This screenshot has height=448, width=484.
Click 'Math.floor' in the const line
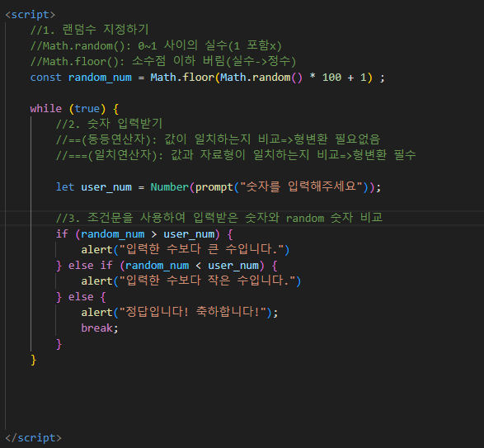[182, 78]
